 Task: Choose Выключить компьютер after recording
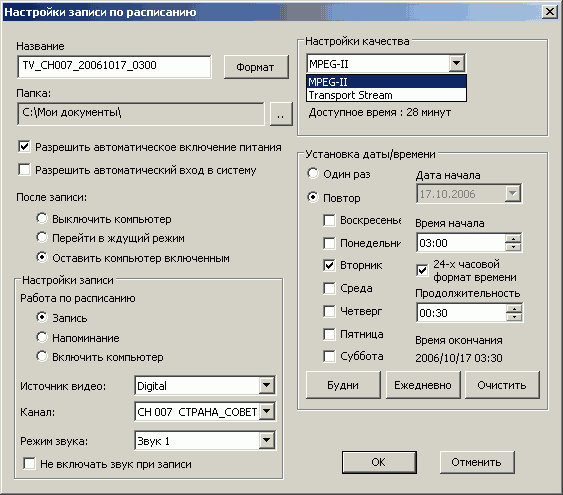[42, 218]
